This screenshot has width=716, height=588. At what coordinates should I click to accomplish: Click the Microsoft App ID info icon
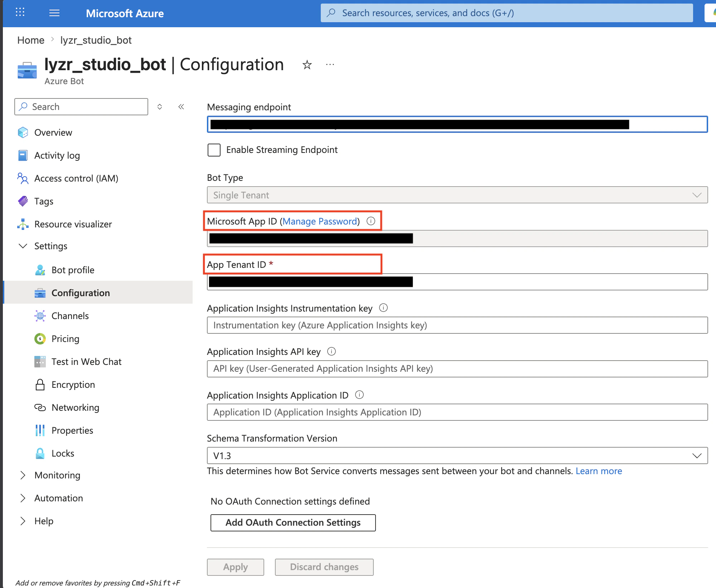371,221
